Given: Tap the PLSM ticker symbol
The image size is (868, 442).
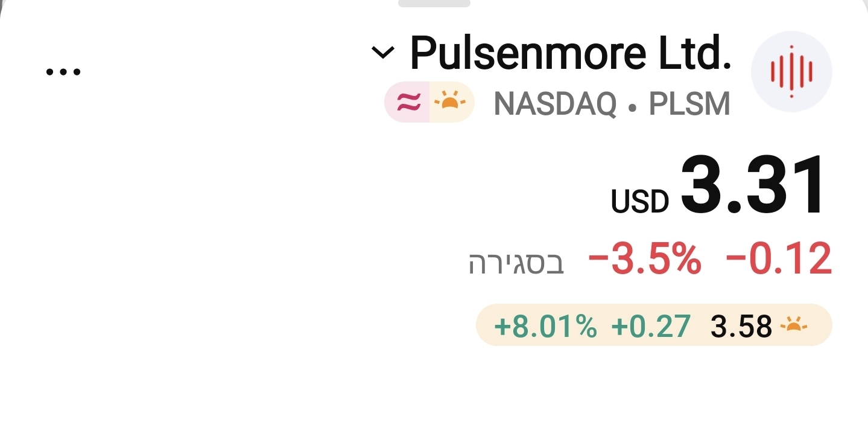Looking at the screenshot, I should 689,104.
